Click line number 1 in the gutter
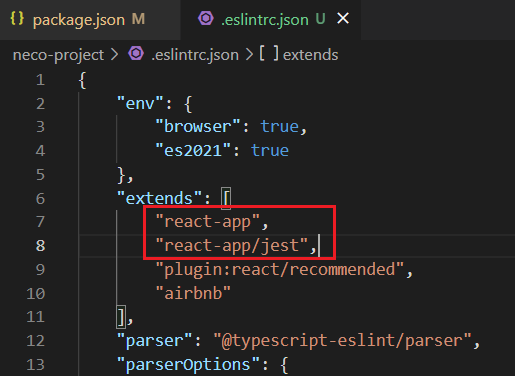This screenshot has height=376, width=515. tap(40, 80)
